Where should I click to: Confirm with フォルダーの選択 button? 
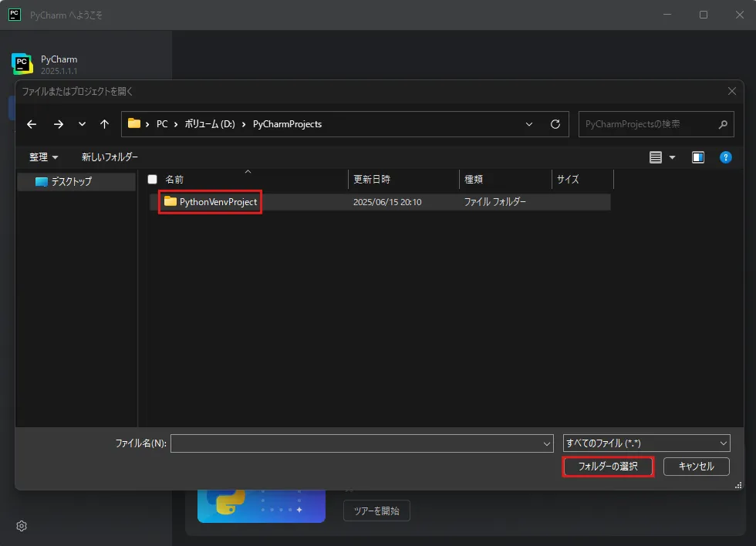coord(608,467)
